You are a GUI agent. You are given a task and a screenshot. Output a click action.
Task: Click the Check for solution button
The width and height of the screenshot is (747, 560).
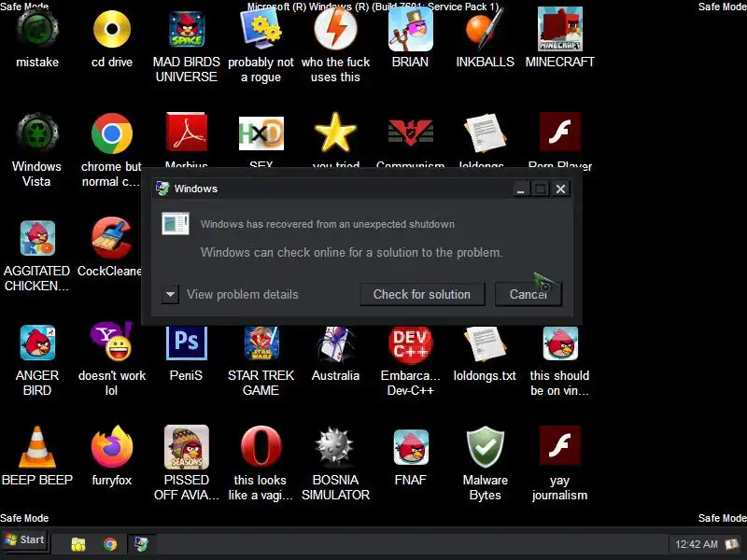(x=422, y=294)
